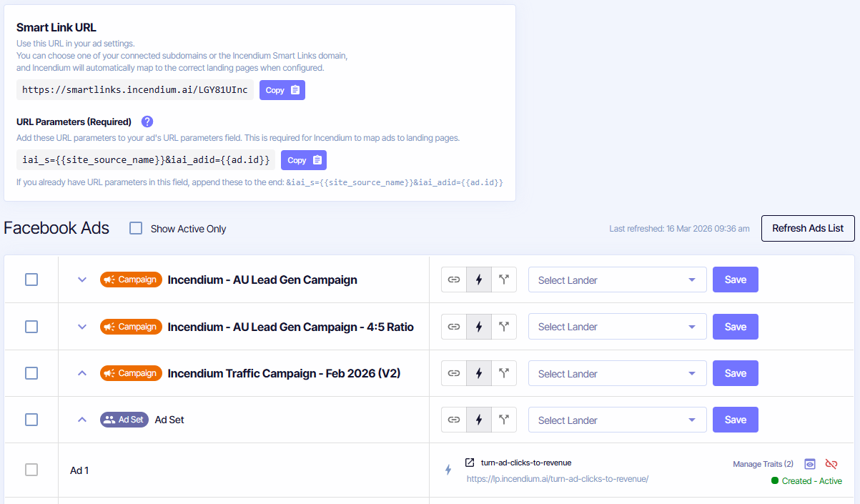Click the Incendium - AU Lead Gen Campaign title
The image size is (860, 504).
pyautogui.click(x=262, y=280)
